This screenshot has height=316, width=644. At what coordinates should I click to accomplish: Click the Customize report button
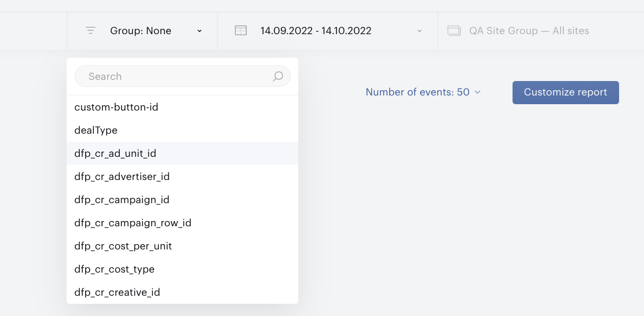click(x=566, y=93)
